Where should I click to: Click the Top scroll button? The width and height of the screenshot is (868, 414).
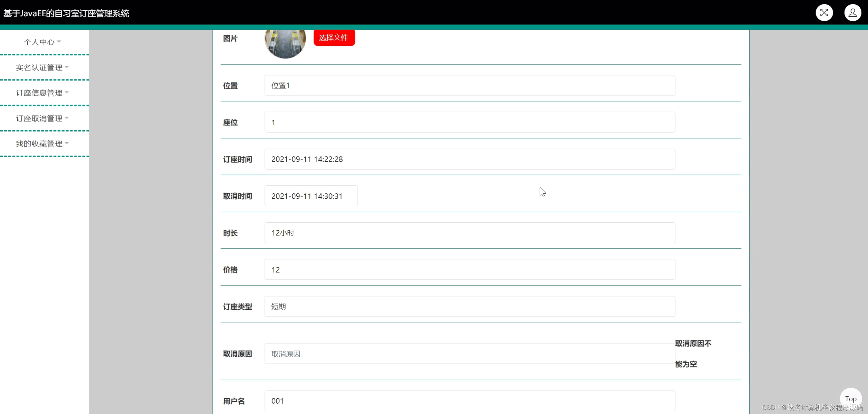[x=850, y=398]
